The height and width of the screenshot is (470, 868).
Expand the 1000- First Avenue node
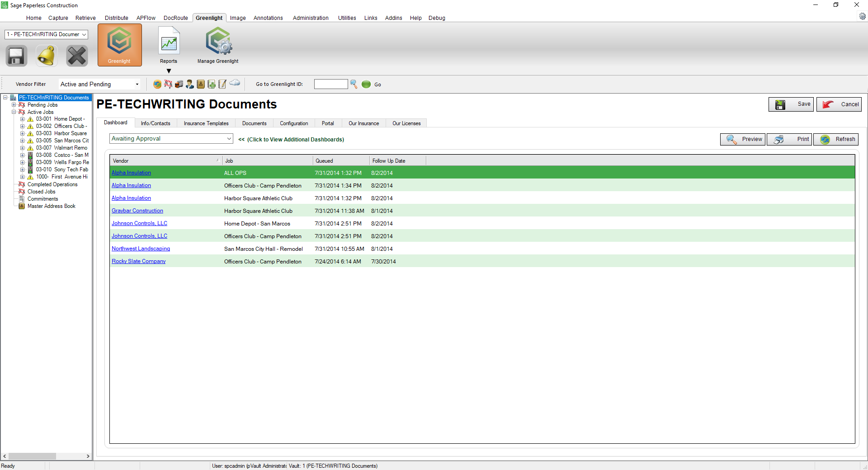22,177
